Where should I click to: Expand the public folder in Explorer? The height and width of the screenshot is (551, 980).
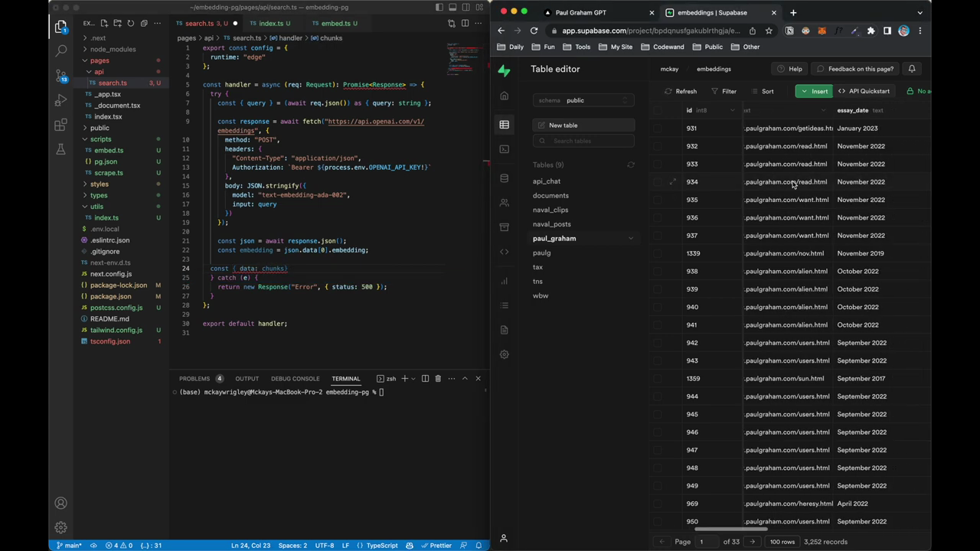pos(100,128)
